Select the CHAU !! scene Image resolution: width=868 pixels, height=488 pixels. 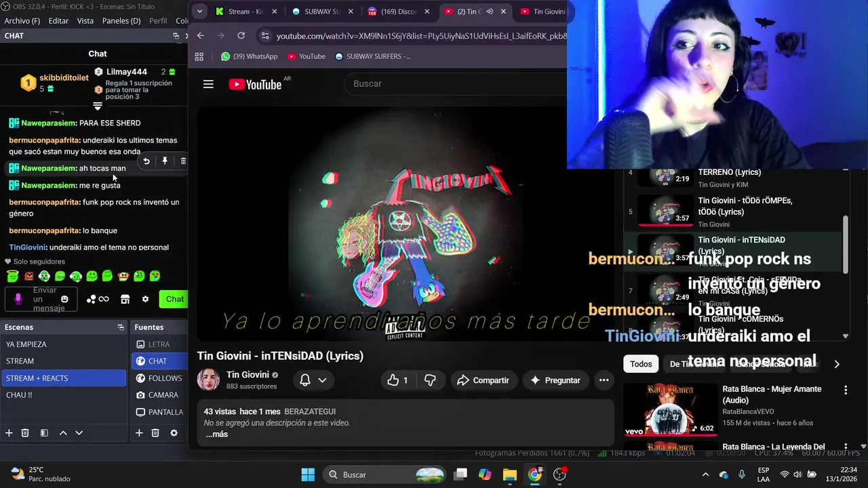pyautogui.click(x=63, y=395)
